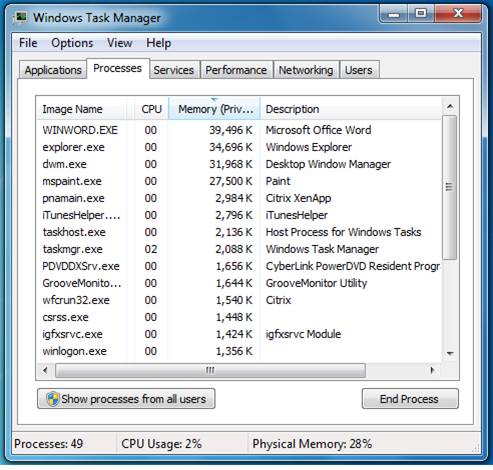
Task: Select the igfxsrvc.exe process
Action: 239,334
